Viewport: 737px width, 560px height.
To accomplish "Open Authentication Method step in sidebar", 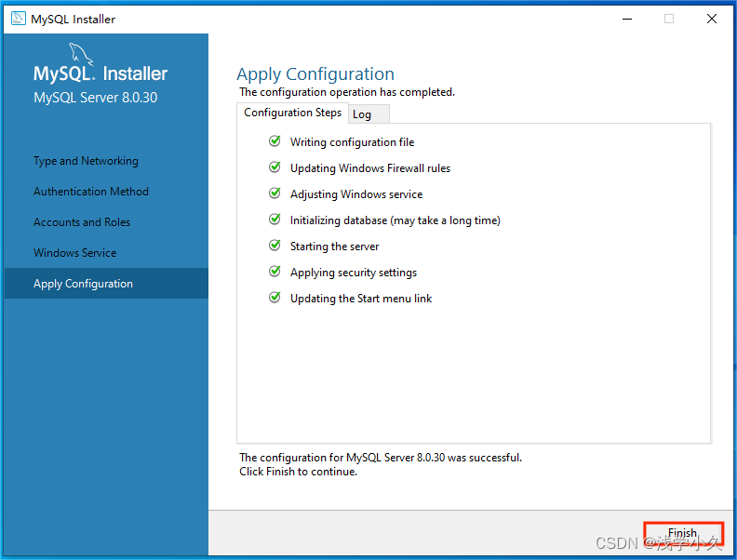I will pyautogui.click(x=90, y=192).
